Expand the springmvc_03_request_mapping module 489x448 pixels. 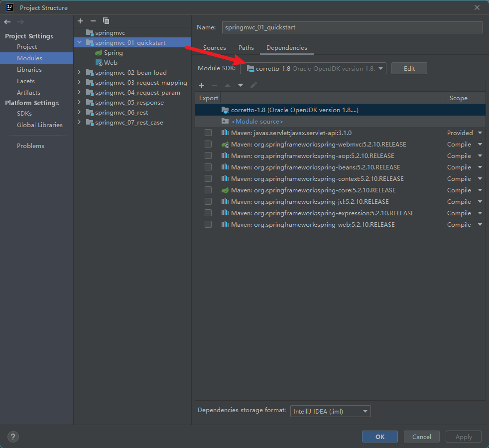click(x=80, y=82)
